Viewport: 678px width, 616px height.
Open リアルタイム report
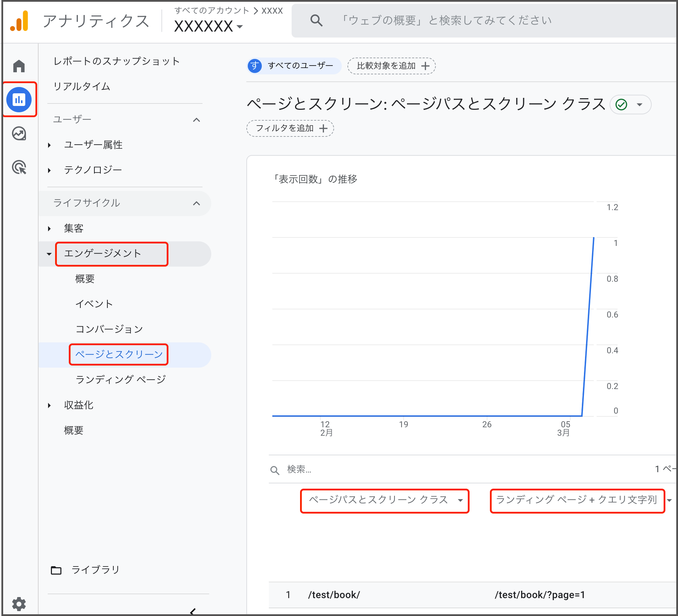[82, 87]
